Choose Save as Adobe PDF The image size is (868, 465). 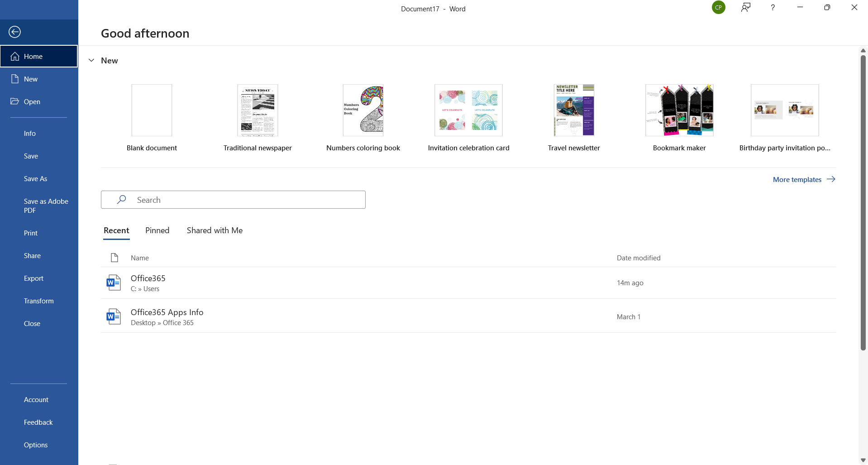pyautogui.click(x=39, y=206)
